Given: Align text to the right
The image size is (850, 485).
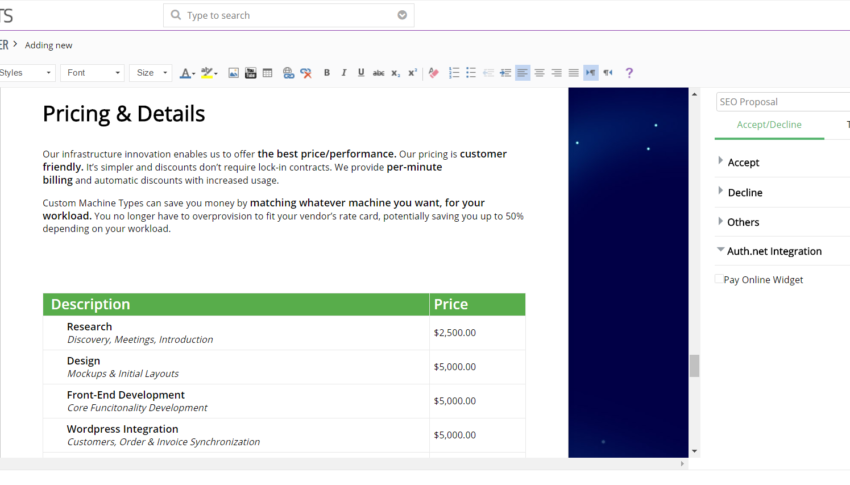Looking at the screenshot, I should click(557, 73).
